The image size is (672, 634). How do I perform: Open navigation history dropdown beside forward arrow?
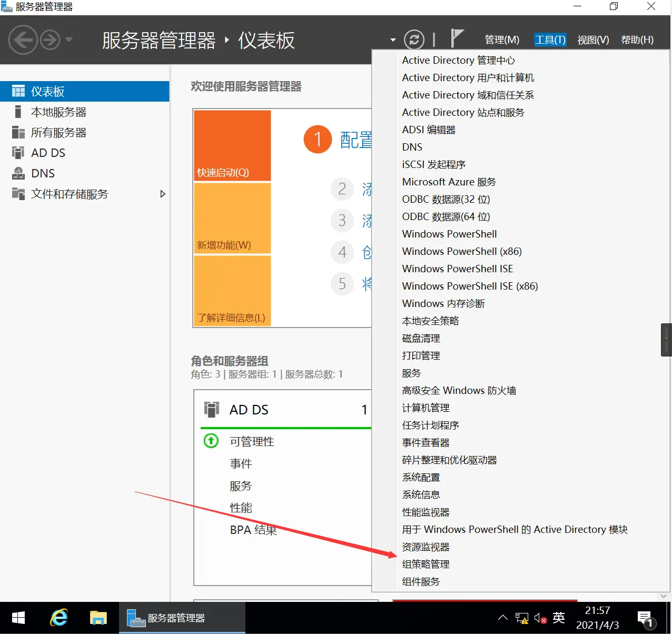pyautogui.click(x=69, y=39)
